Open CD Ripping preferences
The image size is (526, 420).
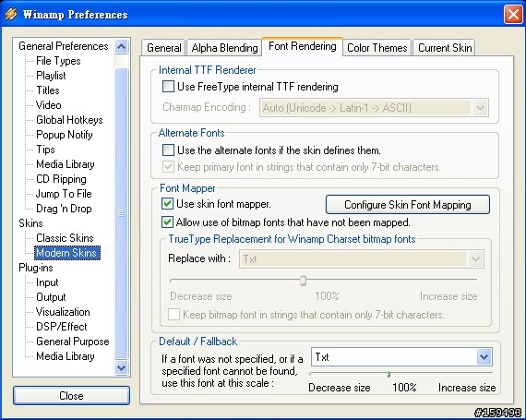click(x=61, y=179)
